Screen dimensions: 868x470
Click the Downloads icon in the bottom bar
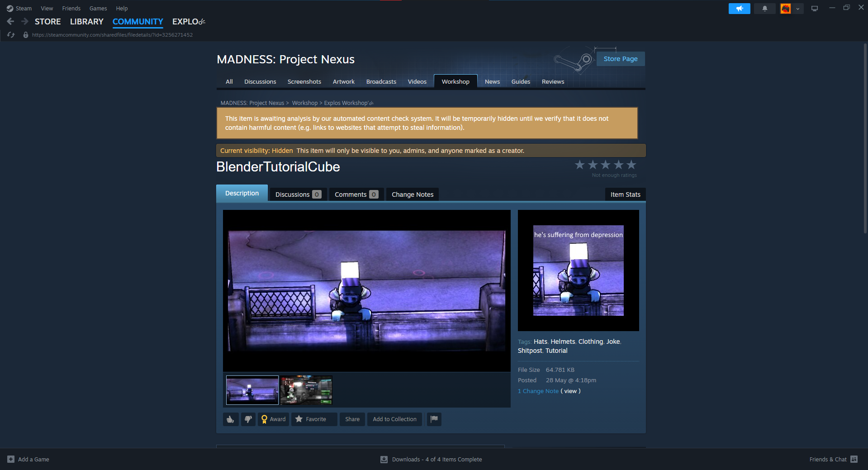(384, 459)
